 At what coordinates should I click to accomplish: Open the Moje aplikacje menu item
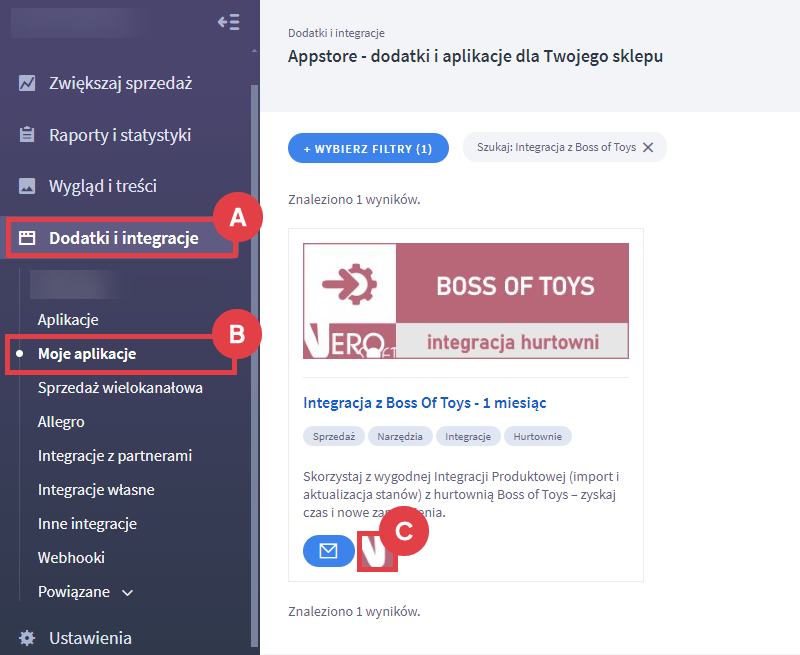pos(87,354)
